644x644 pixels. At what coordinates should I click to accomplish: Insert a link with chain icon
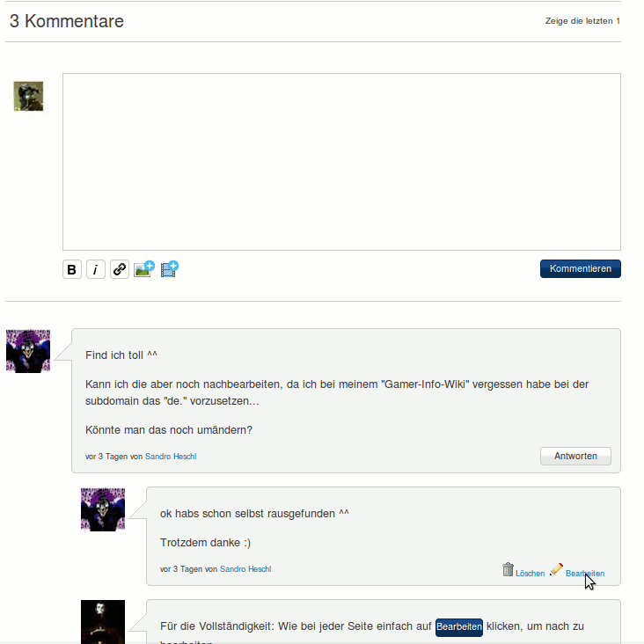pyautogui.click(x=120, y=269)
